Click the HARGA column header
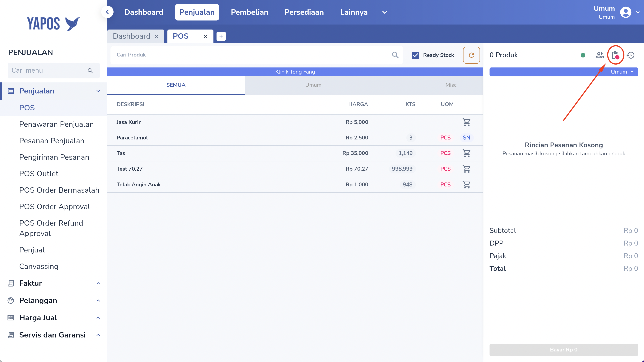Screen dimensions: 644x362 pos(358,104)
